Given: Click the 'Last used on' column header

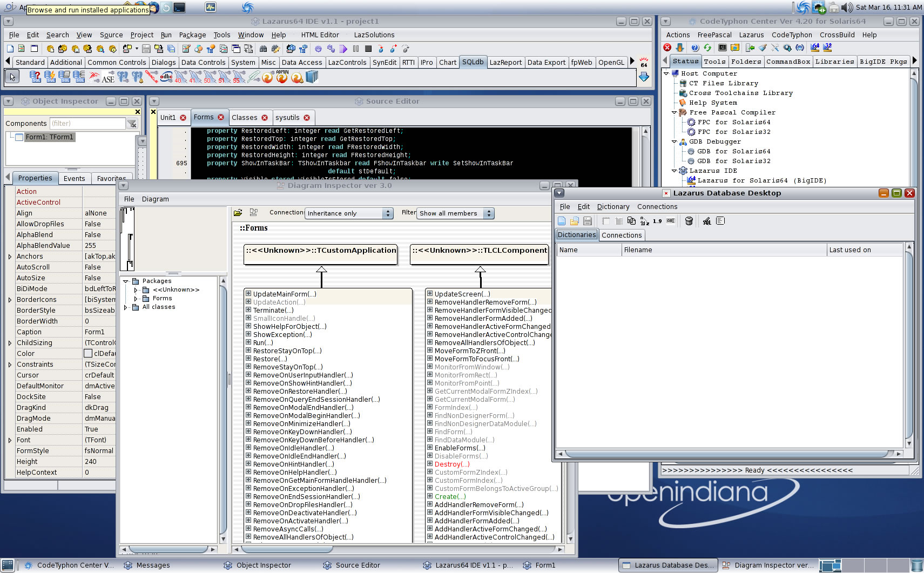Looking at the screenshot, I should point(864,250).
